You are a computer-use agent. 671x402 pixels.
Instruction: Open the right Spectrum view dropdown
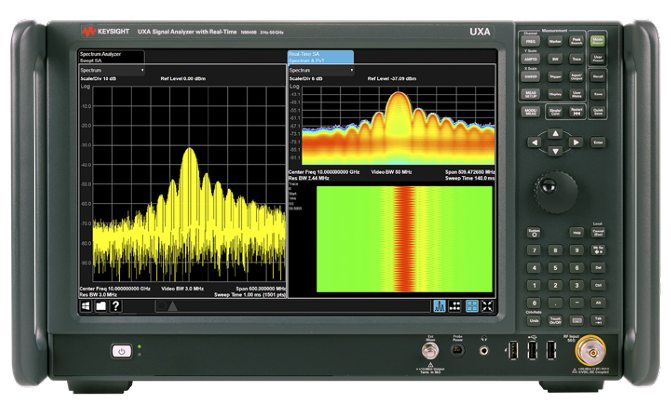pos(321,70)
